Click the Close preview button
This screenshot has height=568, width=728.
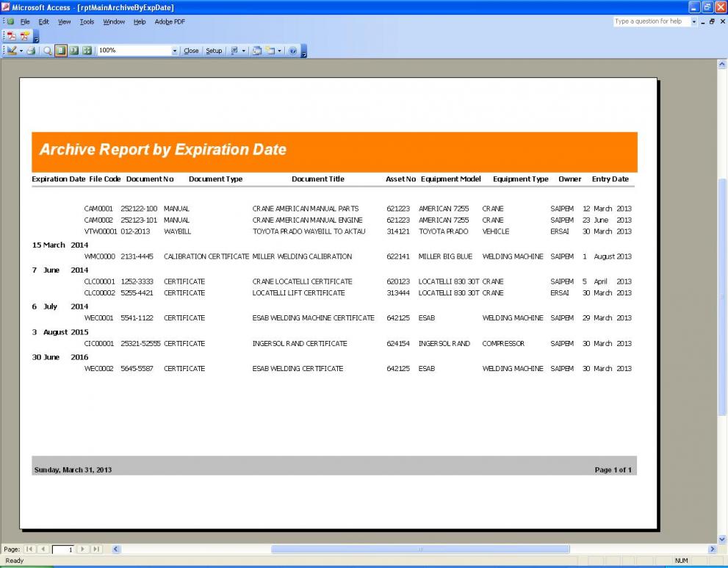tap(191, 51)
